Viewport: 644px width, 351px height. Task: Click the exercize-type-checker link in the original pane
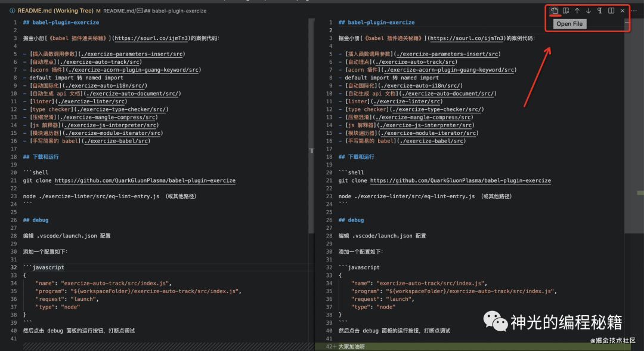coord(122,109)
